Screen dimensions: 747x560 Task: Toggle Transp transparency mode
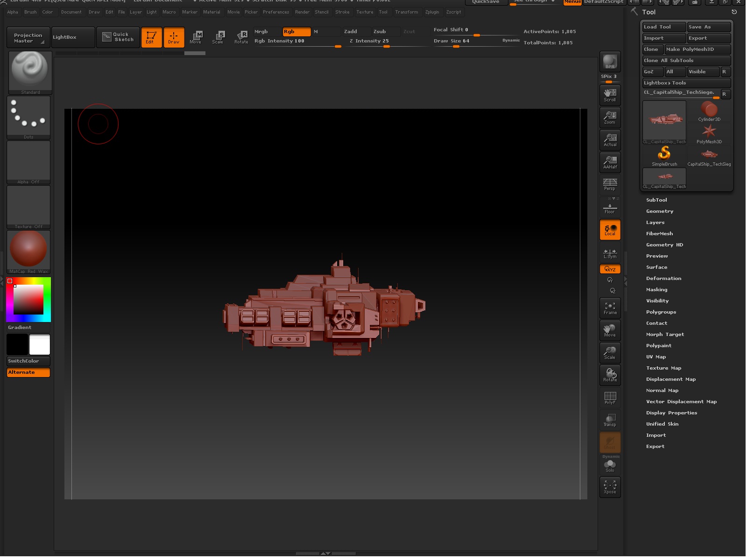610,420
